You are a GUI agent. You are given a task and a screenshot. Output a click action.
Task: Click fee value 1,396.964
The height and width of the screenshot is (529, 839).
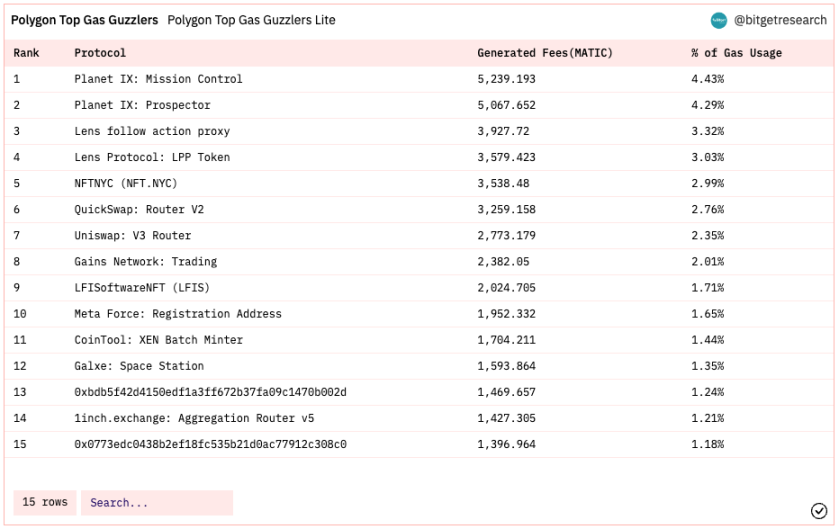[506, 444]
